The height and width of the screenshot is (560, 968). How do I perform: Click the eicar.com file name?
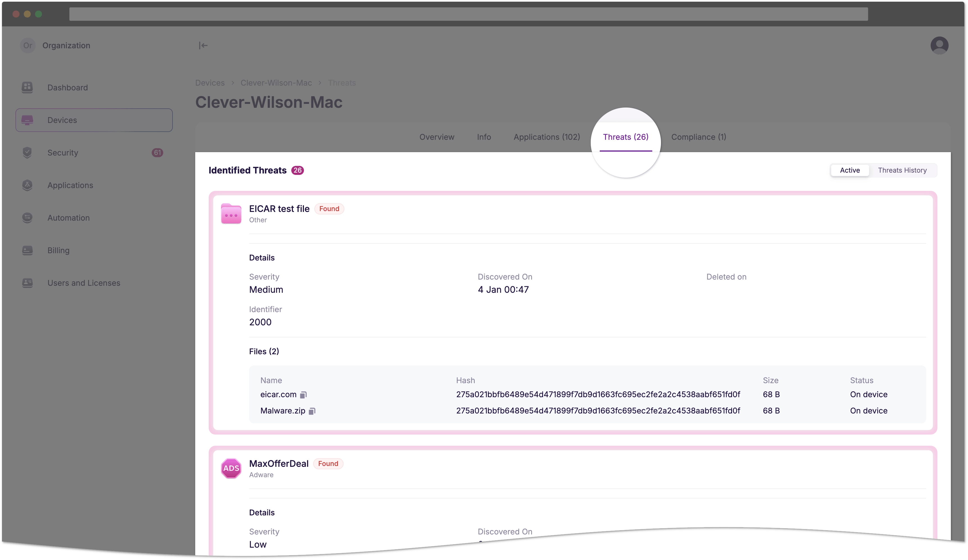click(278, 395)
